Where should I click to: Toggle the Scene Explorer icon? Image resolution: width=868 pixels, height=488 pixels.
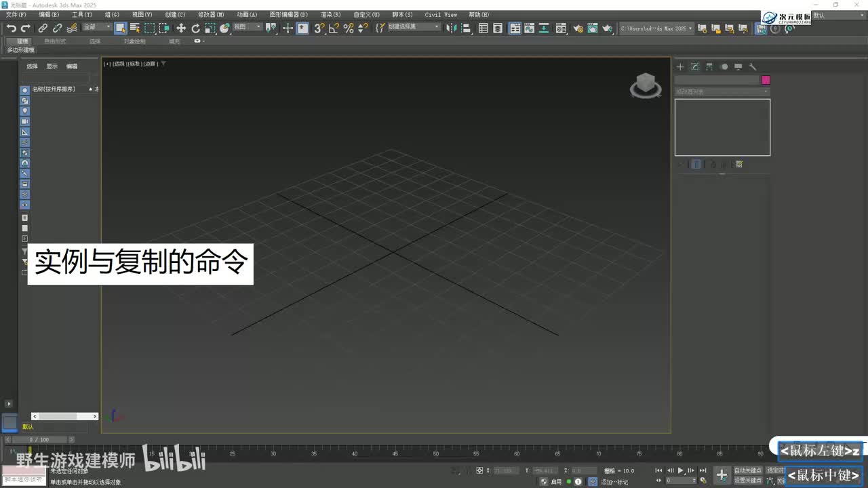click(484, 28)
